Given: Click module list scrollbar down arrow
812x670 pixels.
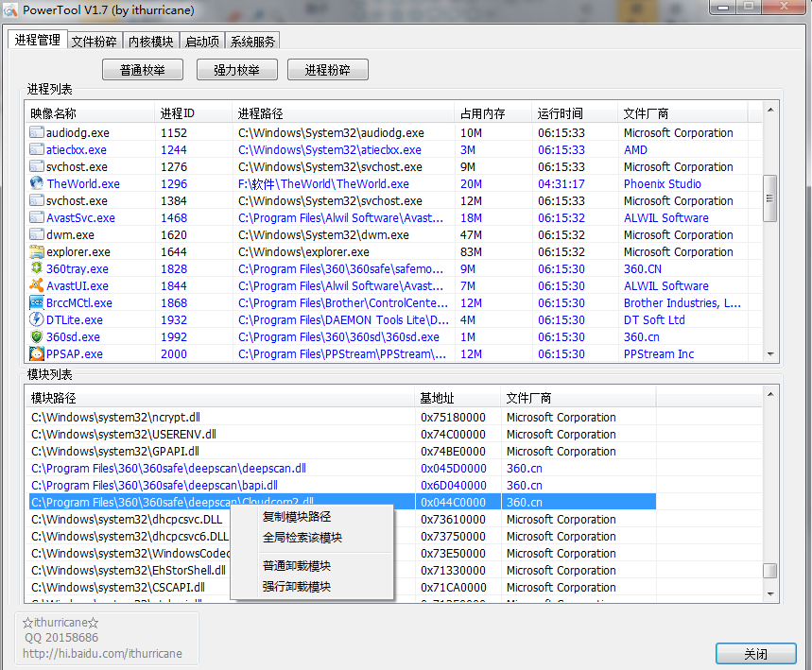Looking at the screenshot, I should tap(770, 593).
